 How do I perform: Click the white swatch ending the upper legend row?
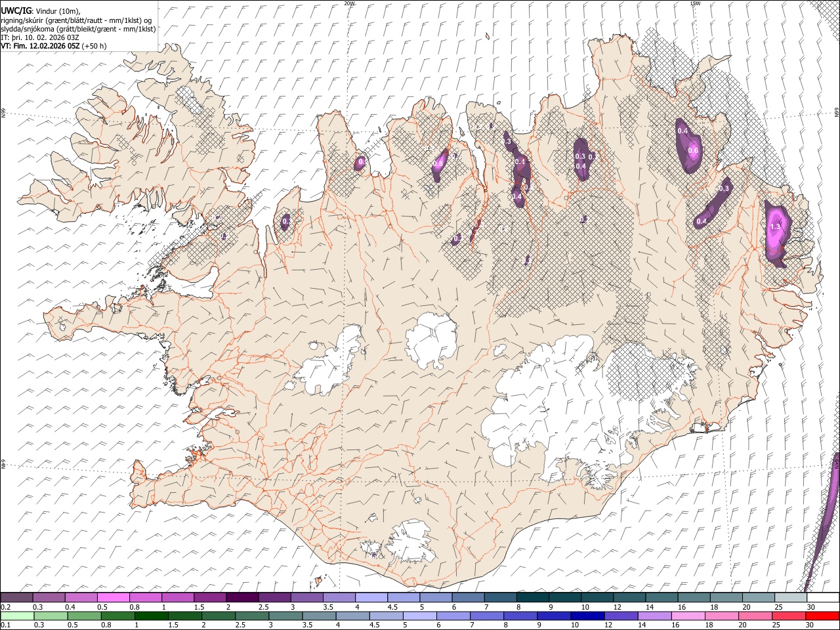tap(823, 598)
